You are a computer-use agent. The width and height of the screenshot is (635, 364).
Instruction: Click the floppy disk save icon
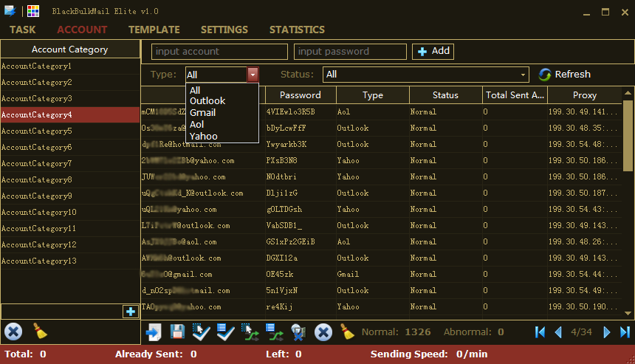point(178,332)
